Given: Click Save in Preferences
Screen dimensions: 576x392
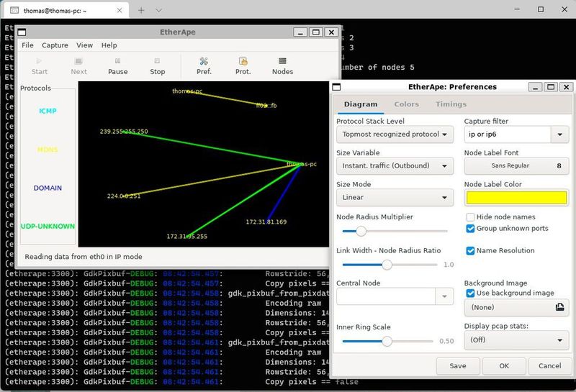Looking at the screenshot, I should pos(458,366).
